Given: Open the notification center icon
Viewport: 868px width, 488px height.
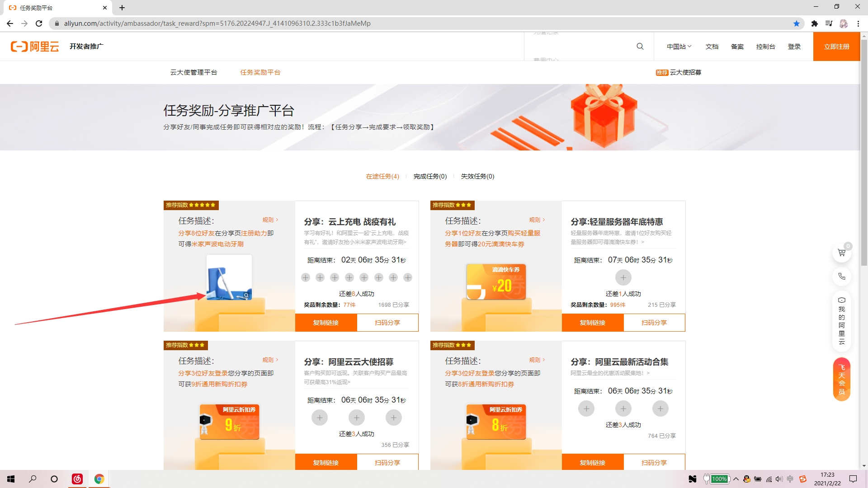Looking at the screenshot, I should click(x=853, y=479).
